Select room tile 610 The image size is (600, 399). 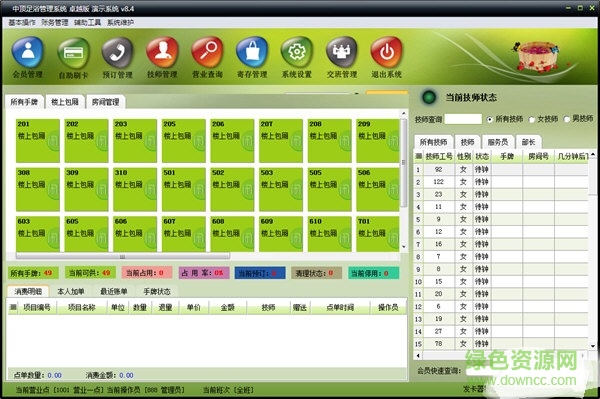329,234
